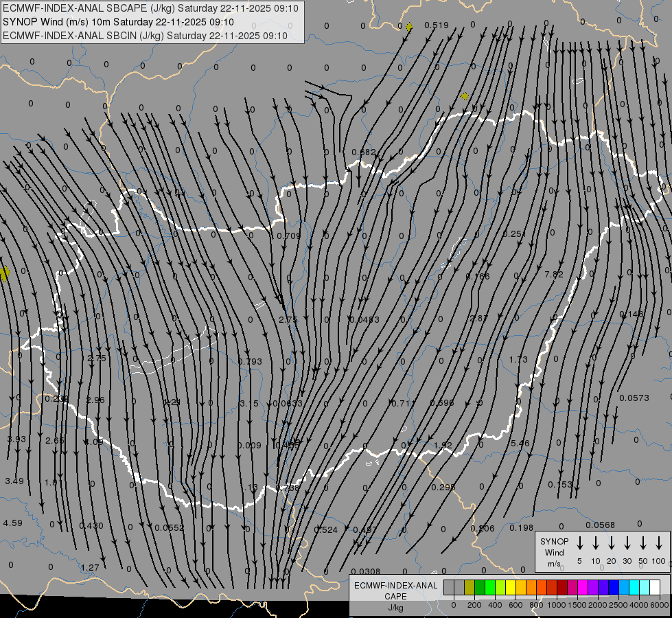
Task: Select the pure blue CAPE legend swatch
Action: [x=614, y=588]
